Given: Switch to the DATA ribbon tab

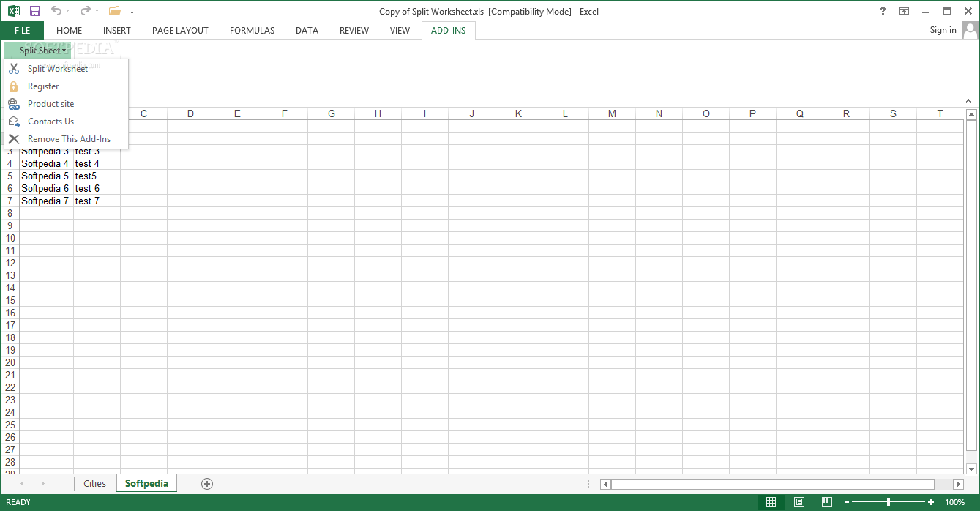Looking at the screenshot, I should pyautogui.click(x=307, y=30).
